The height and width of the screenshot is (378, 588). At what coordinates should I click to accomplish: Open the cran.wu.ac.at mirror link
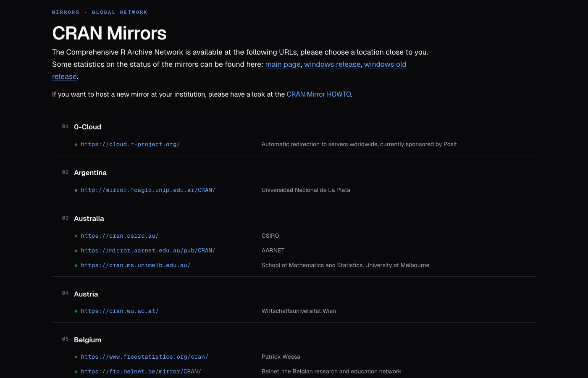(120, 311)
